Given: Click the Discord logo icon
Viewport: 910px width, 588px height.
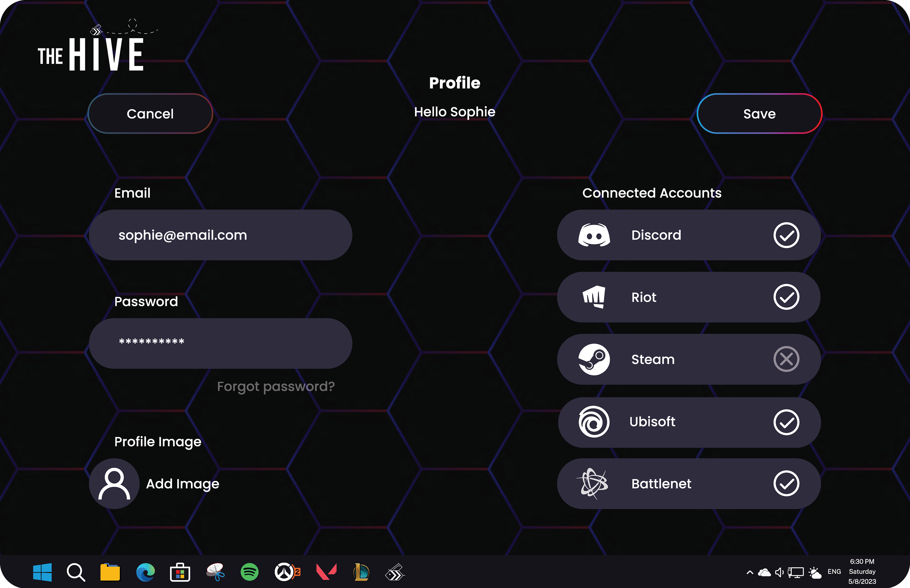Looking at the screenshot, I should click(x=594, y=235).
